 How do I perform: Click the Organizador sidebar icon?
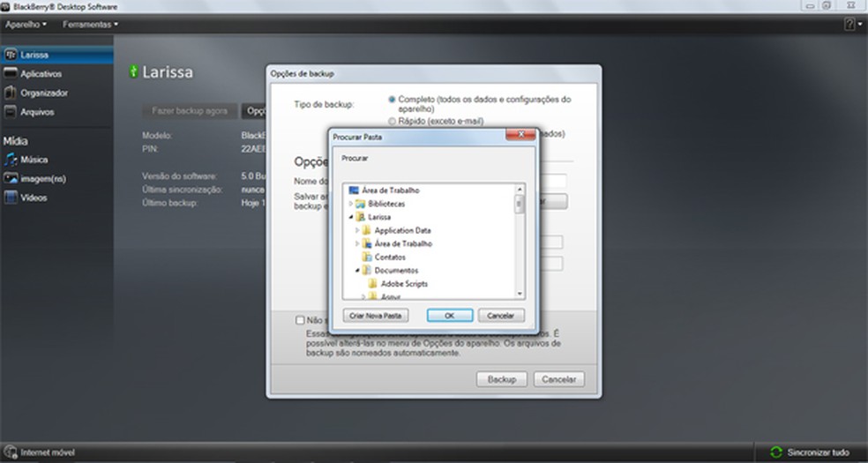(x=10, y=93)
